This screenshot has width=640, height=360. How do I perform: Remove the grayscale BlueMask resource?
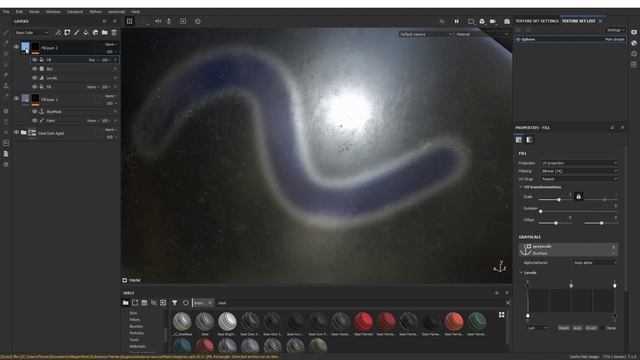pos(613,247)
